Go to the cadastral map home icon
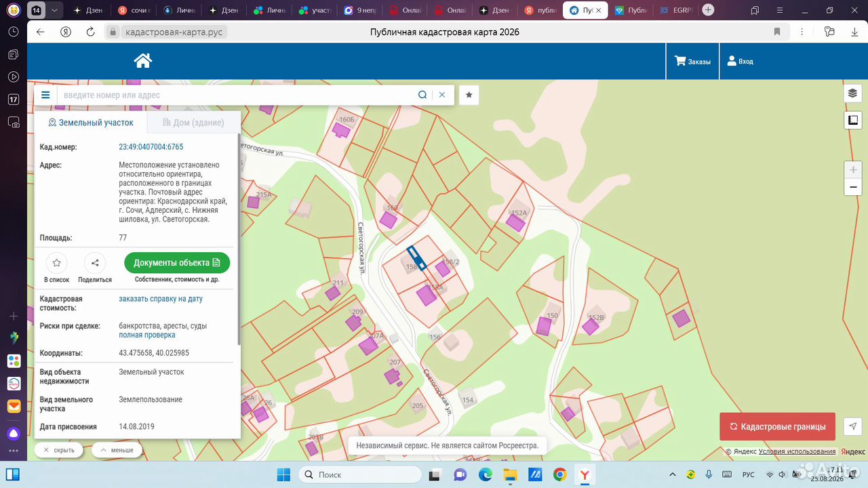868x488 pixels. (x=142, y=61)
